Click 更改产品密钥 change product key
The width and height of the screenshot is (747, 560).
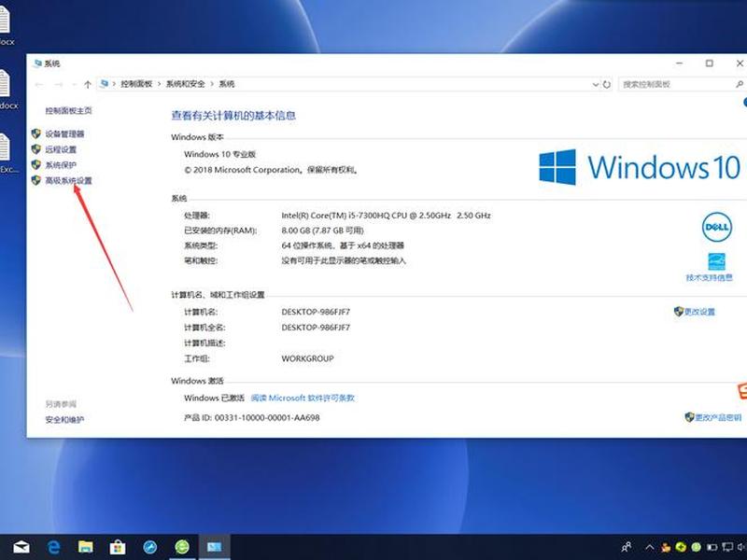pyautogui.click(x=717, y=417)
